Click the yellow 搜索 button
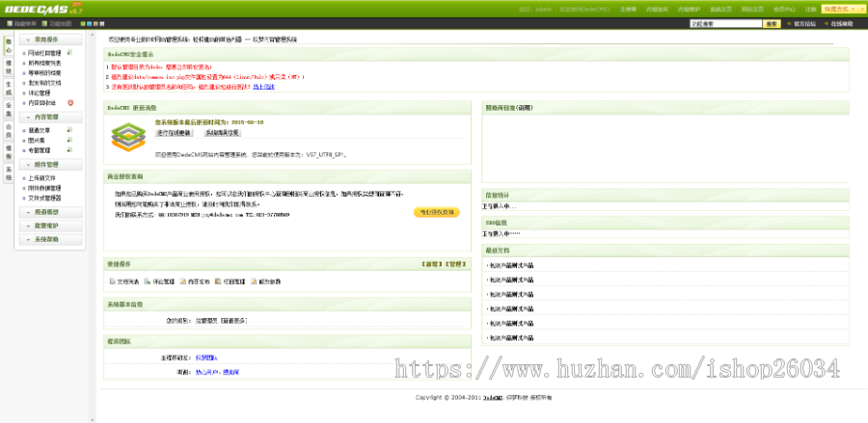868x423 pixels. tap(772, 24)
